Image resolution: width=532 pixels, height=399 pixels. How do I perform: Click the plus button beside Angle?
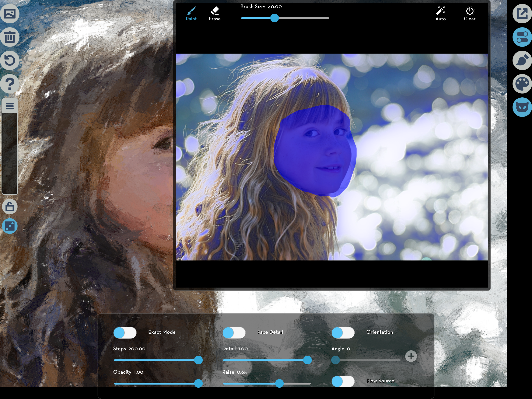coord(411,356)
